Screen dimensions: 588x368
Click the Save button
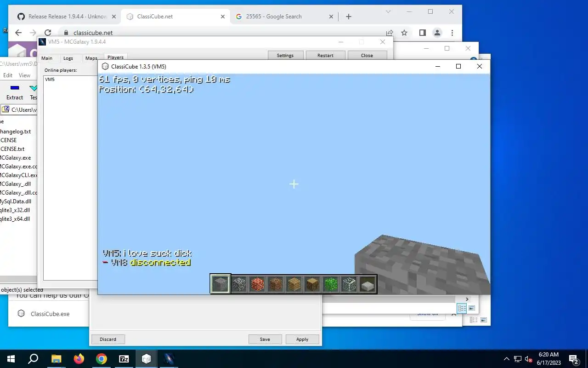tap(265, 339)
